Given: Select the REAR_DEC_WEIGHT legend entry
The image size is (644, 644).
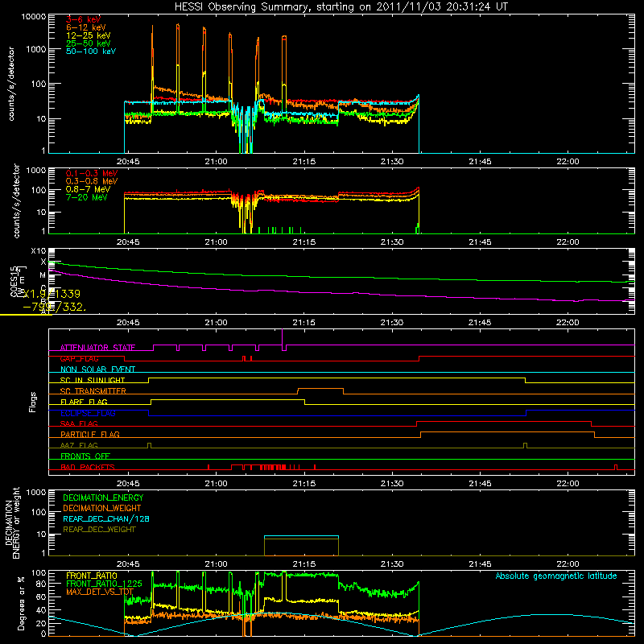Looking at the screenshot, I should point(99,530).
